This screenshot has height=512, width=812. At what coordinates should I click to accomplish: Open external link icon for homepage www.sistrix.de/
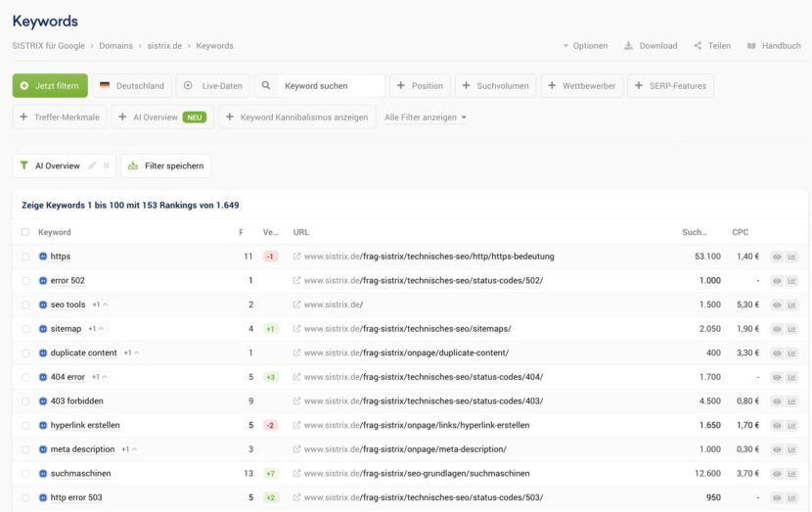296,304
